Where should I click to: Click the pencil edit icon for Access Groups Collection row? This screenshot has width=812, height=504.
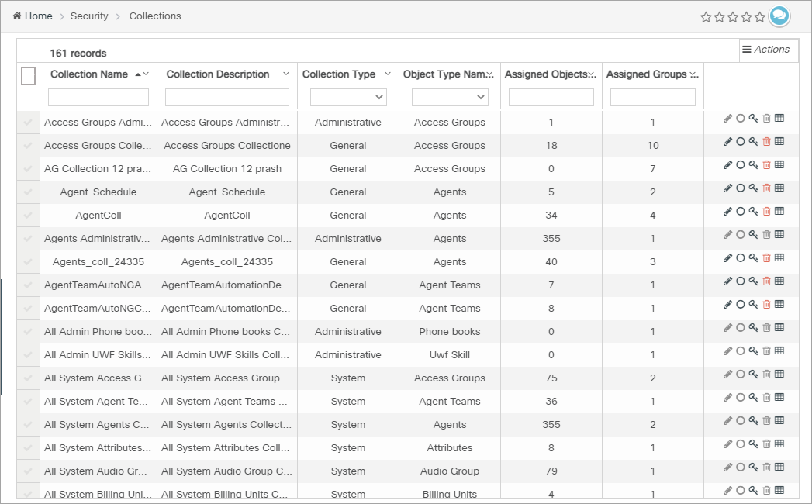(x=727, y=141)
